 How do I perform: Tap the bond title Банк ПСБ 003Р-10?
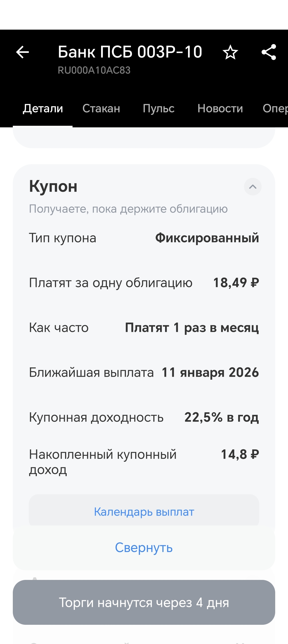(130, 52)
